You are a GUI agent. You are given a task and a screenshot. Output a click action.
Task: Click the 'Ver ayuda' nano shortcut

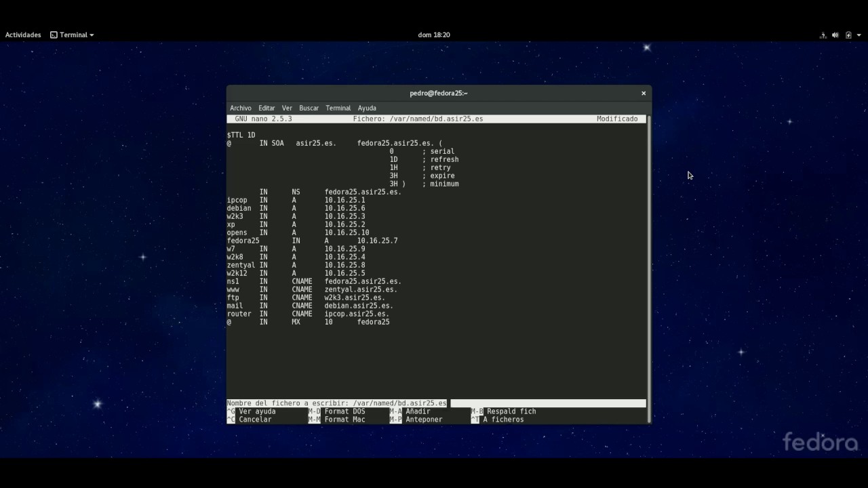257,411
